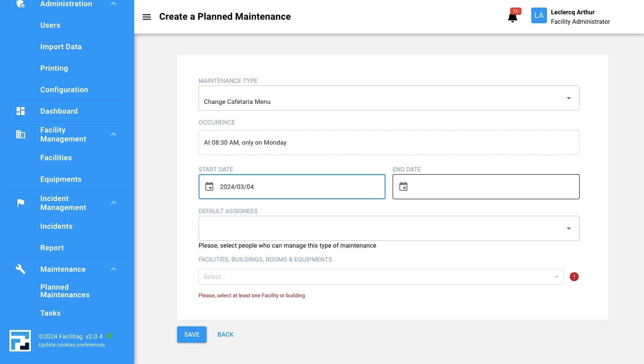
Task: Click the hamburger menu icon
Action: tap(147, 17)
